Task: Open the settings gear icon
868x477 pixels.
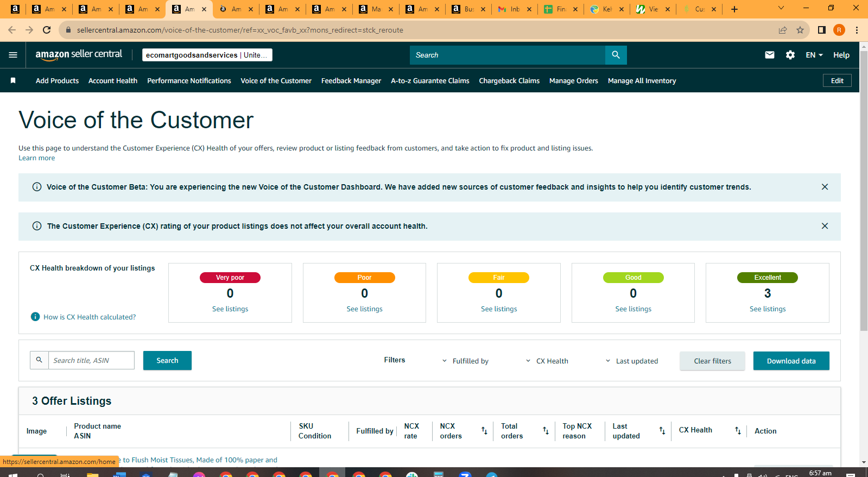Action: click(x=790, y=55)
